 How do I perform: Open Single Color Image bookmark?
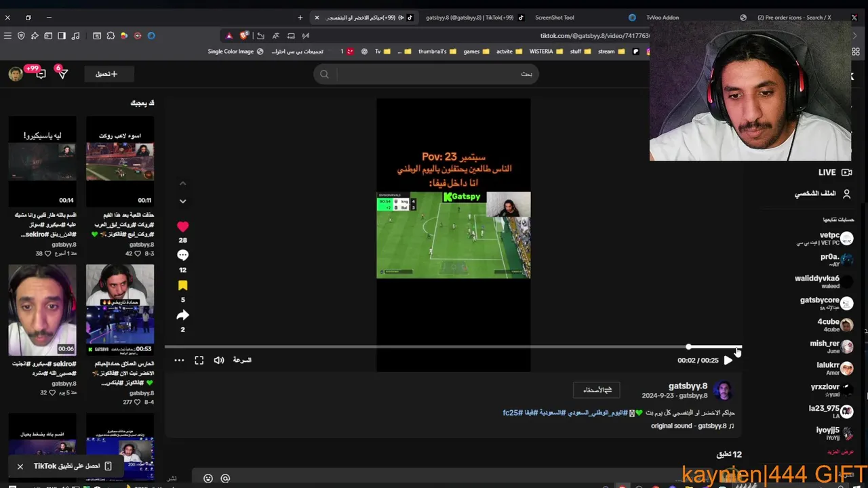pyautogui.click(x=235, y=52)
